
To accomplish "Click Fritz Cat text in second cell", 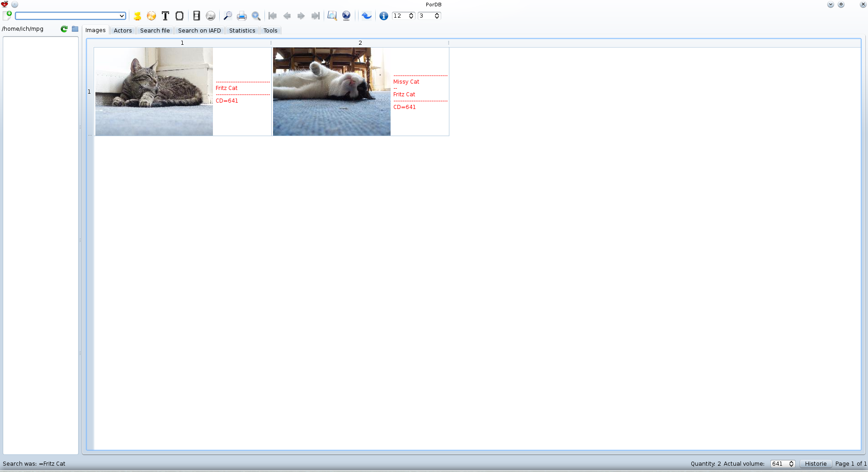I will click(x=404, y=94).
